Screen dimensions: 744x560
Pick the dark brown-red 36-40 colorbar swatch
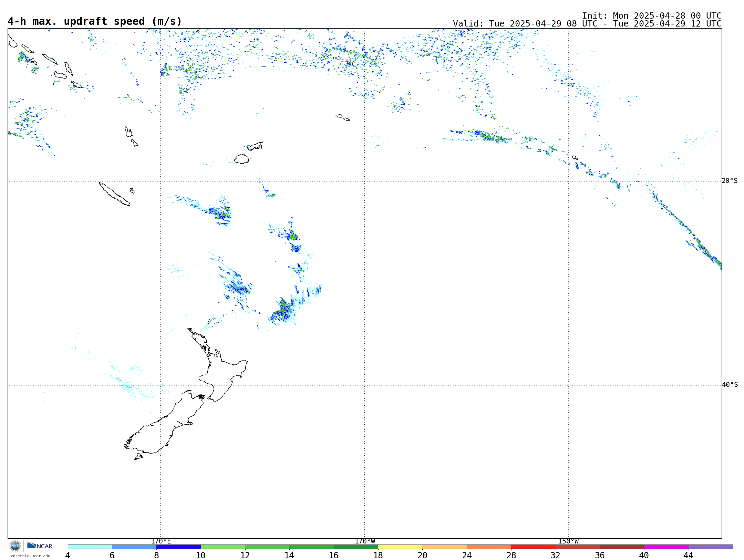point(622,547)
